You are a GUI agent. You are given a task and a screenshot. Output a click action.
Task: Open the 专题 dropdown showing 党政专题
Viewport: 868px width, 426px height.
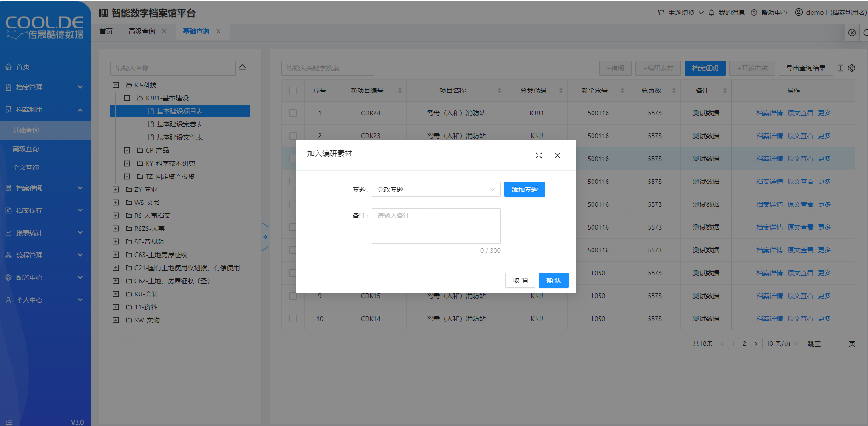[x=436, y=189]
